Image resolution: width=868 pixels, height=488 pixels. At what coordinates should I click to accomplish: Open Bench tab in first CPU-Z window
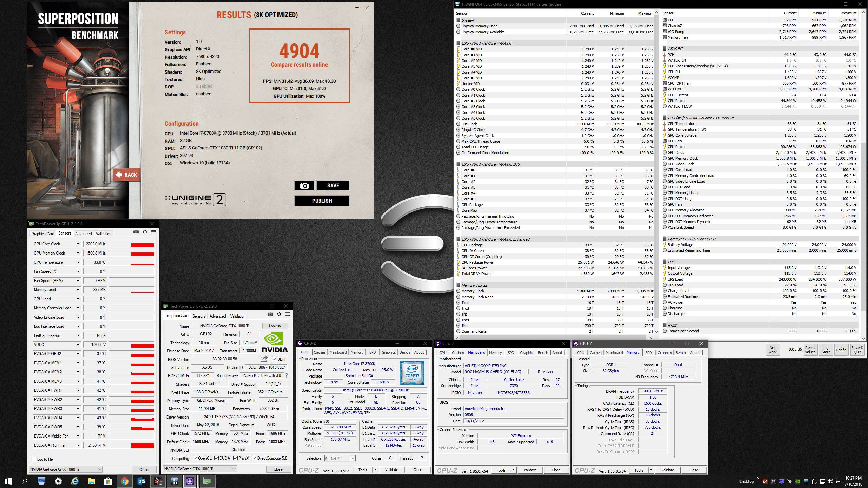pyautogui.click(x=405, y=352)
